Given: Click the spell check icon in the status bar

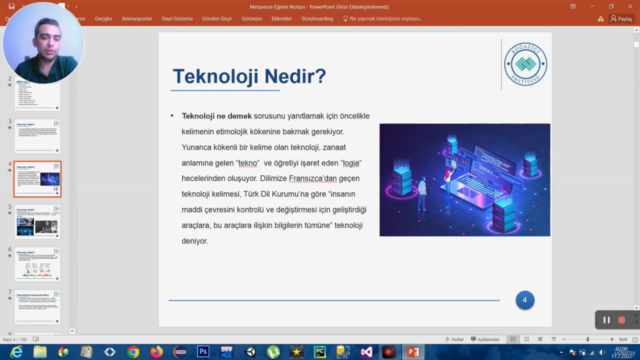Looking at the screenshot, I should click(36, 339).
